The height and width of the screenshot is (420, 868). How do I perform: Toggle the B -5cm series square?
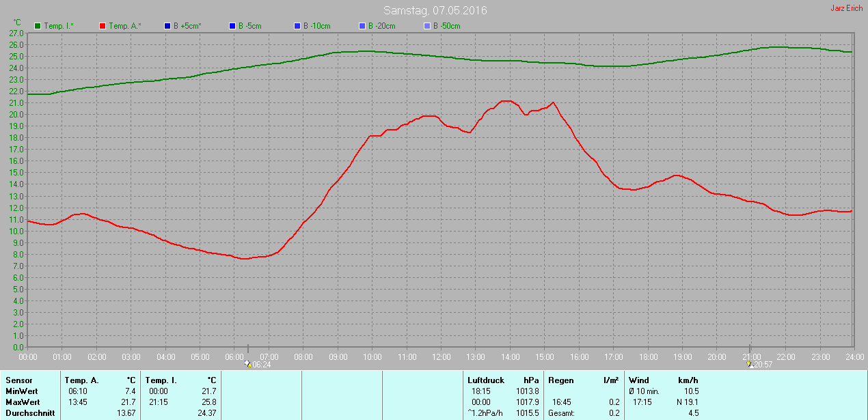click(x=232, y=26)
